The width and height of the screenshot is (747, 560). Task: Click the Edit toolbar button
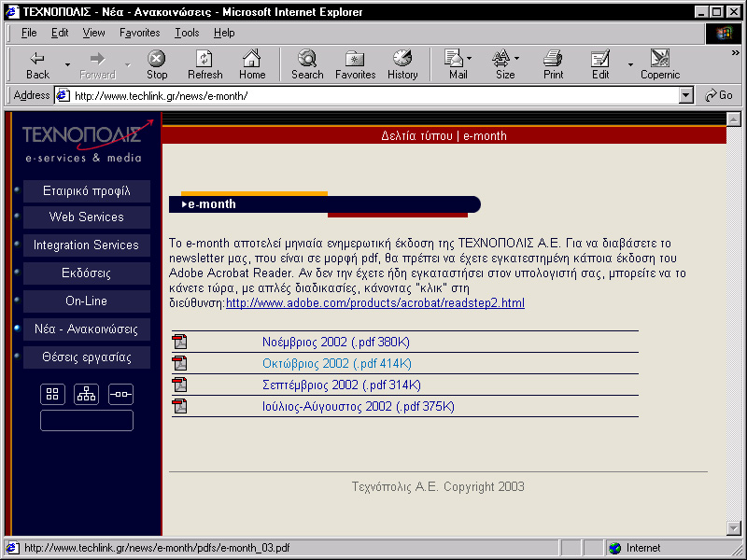click(600, 64)
